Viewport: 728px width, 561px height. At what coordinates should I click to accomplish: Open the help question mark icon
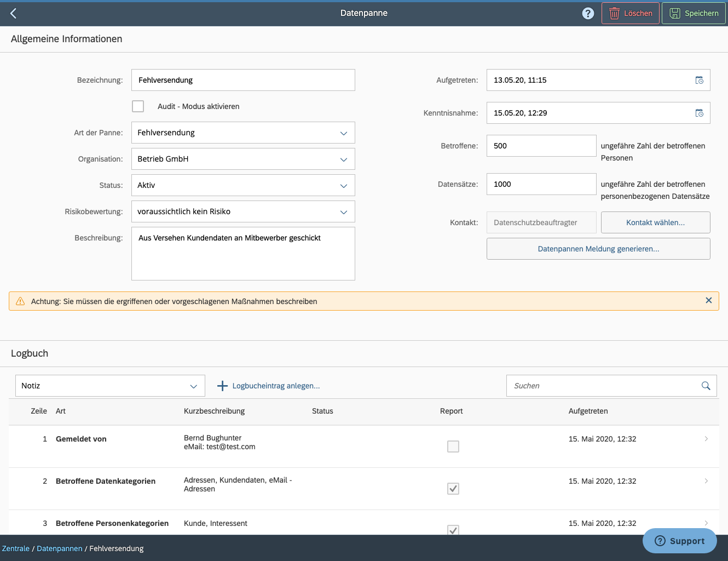588,13
